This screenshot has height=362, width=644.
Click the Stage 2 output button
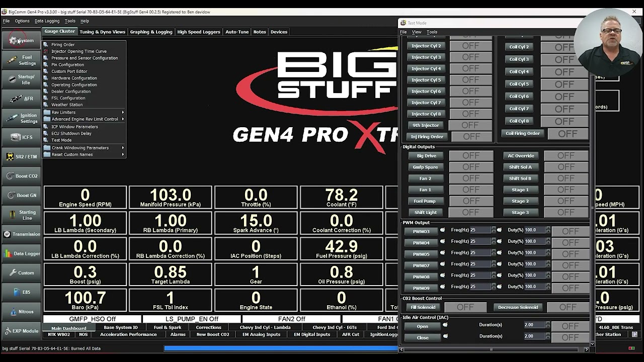(x=520, y=201)
